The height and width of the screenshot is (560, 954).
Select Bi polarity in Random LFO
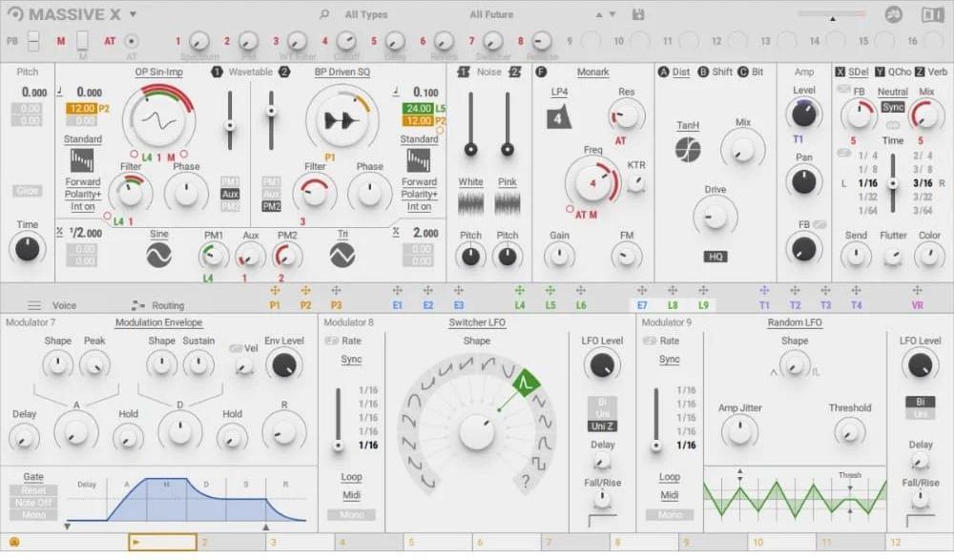coord(920,402)
